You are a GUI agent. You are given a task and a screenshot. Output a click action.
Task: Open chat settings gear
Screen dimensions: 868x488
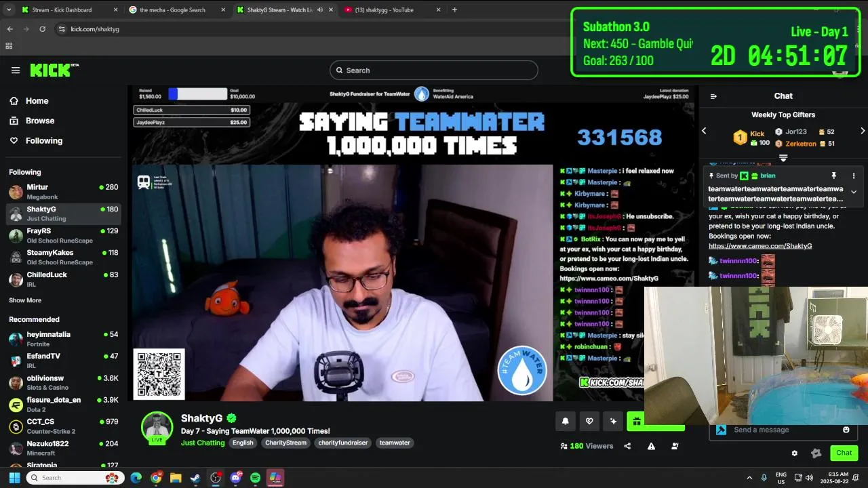tap(795, 453)
